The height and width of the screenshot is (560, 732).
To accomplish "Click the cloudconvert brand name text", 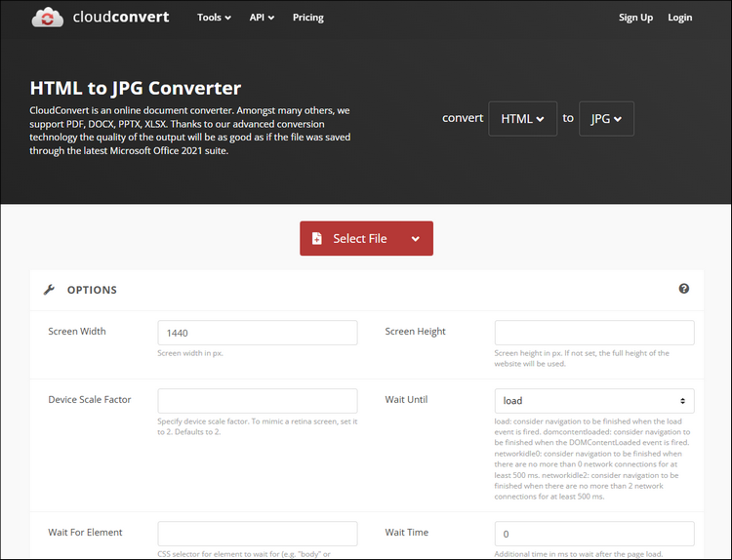I will pos(121,17).
